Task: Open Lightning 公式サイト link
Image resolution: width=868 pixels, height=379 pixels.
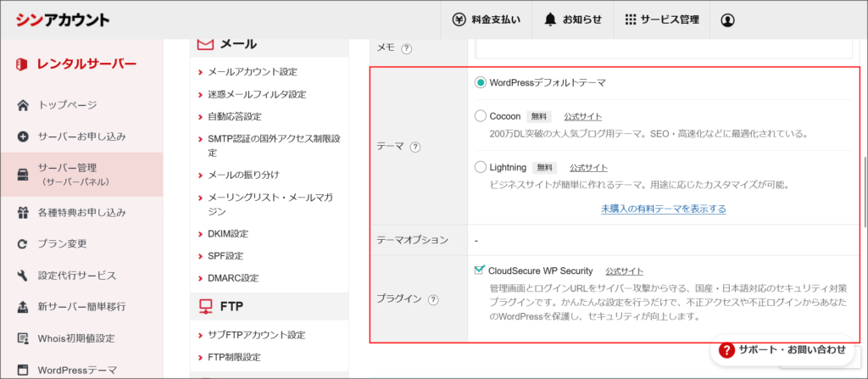Action: (x=588, y=167)
